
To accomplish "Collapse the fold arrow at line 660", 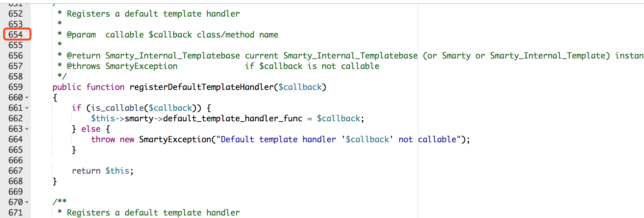I will (27, 98).
